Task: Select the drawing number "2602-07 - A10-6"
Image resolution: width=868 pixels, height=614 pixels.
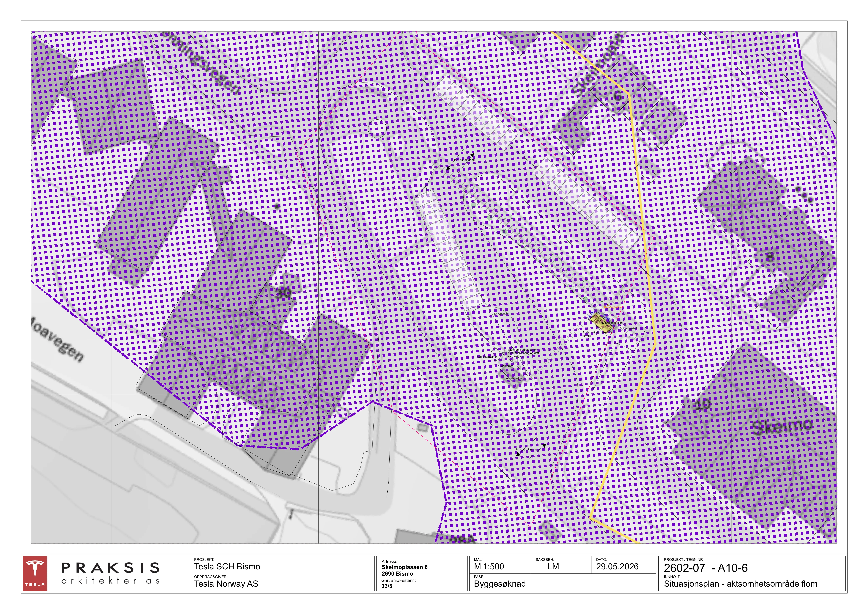Action: click(x=706, y=568)
